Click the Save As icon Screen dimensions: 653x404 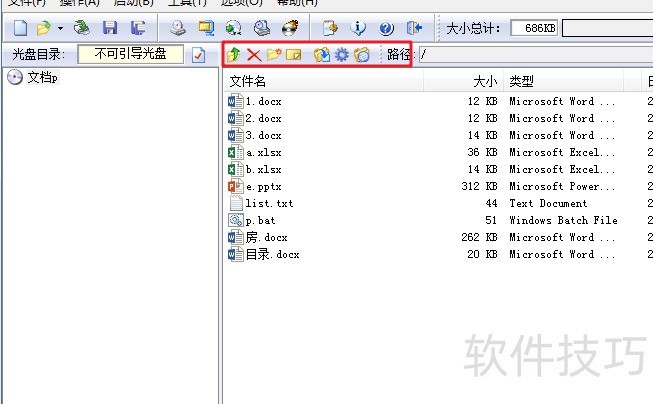coord(138,28)
